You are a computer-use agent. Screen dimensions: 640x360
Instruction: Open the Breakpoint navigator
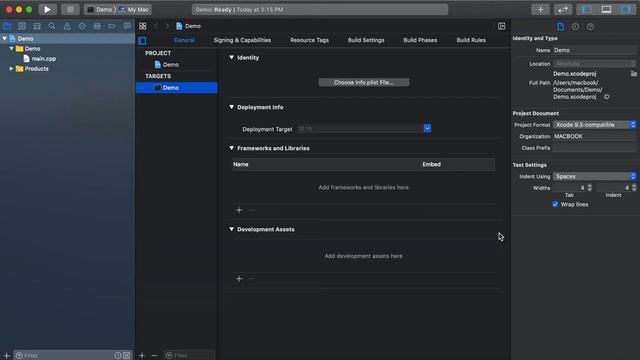pyautogui.click(x=112, y=26)
